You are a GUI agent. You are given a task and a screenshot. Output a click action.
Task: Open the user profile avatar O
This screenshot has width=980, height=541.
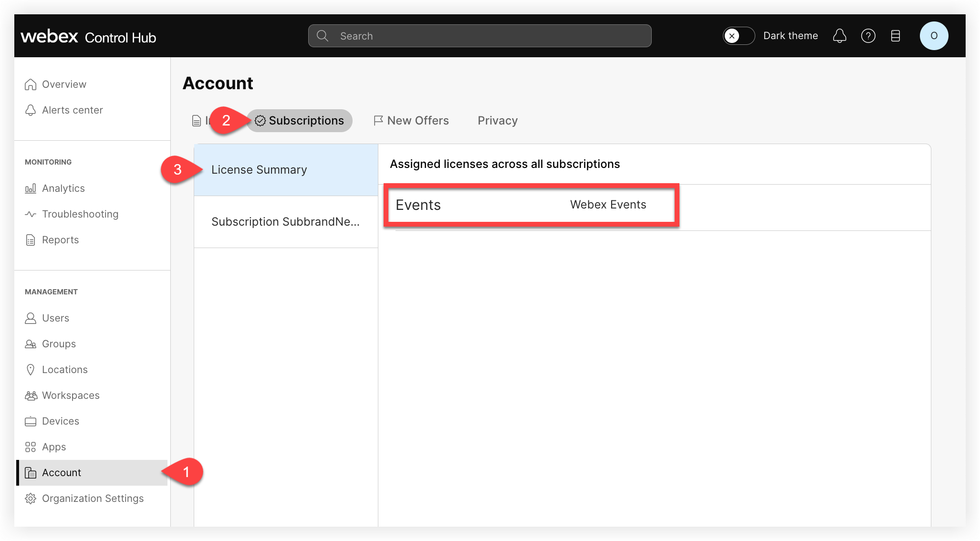point(934,36)
